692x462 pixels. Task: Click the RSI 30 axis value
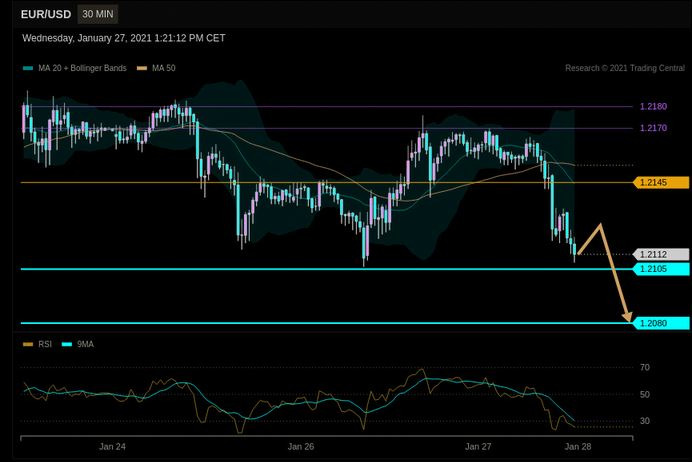[x=645, y=421]
